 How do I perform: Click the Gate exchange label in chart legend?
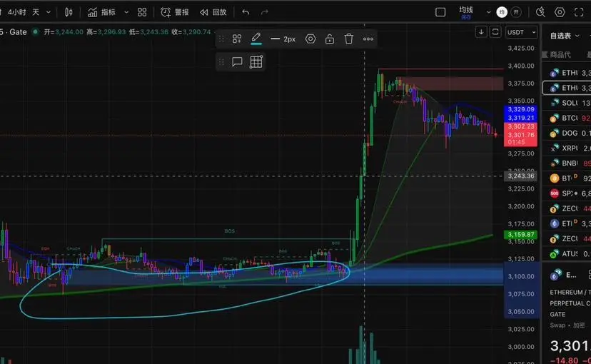[x=18, y=32]
